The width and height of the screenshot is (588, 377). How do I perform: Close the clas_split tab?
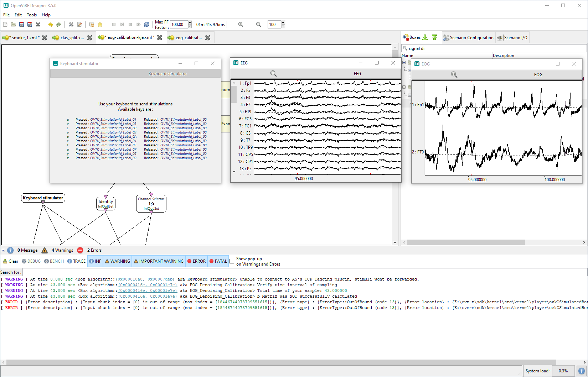point(90,38)
